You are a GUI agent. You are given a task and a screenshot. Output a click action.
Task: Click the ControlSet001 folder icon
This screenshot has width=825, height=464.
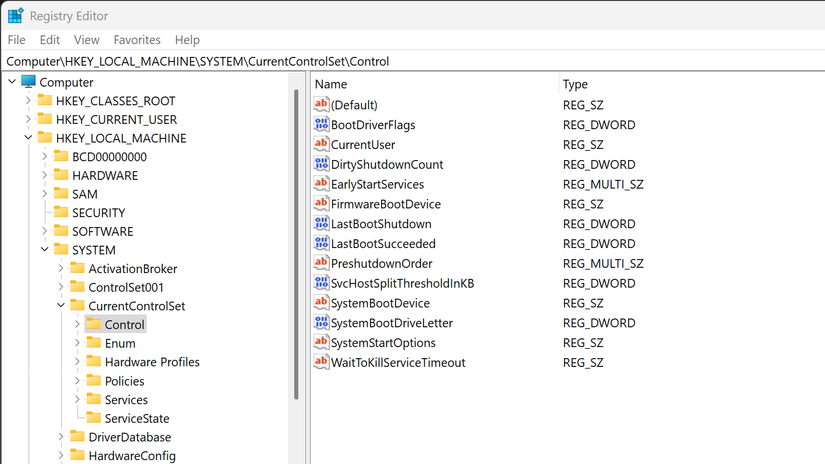coord(78,287)
